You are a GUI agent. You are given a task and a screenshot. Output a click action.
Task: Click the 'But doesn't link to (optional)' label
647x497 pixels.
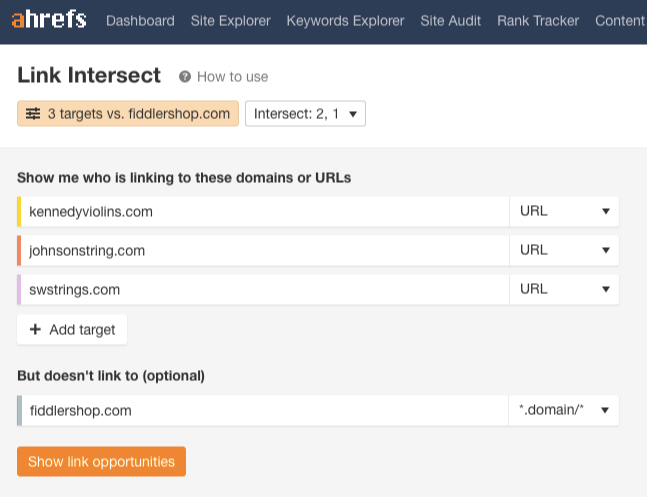coord(111,376)
